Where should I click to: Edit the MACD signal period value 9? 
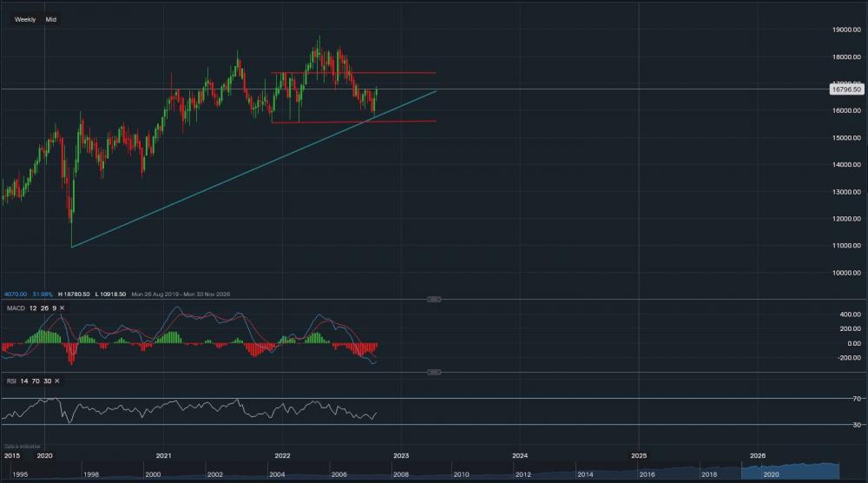(54, 308)
